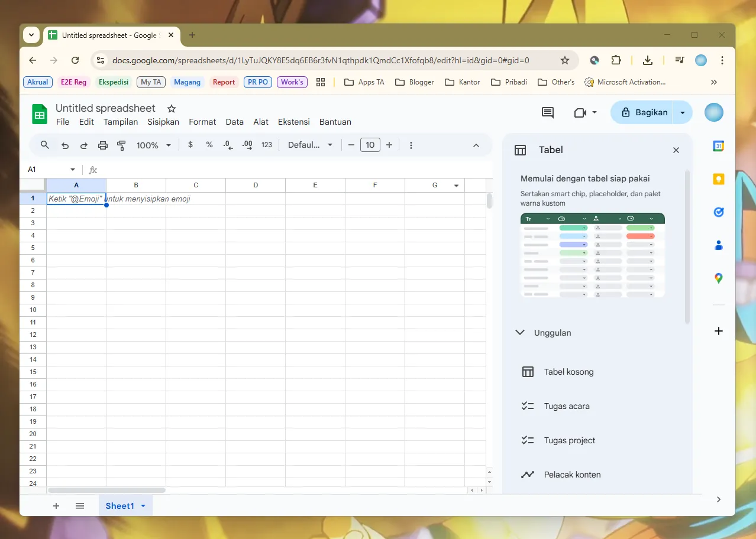This screenshot has height=539, width=756.
Task: Open Google Keep in side panel
Action: [719, 179]
